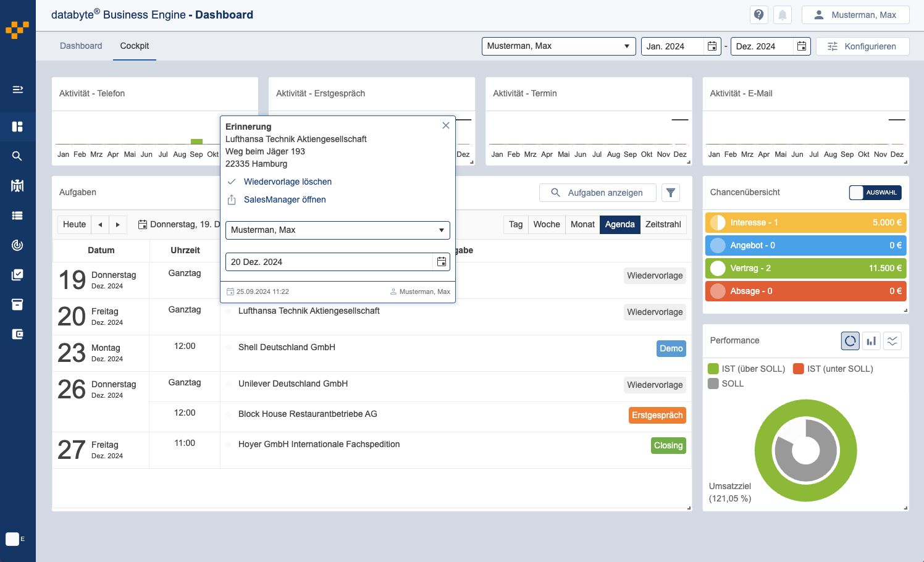Toggle the AUSWAHL switch in Chancenübersicht
This screenshot has width=924, height=562.
875,193
